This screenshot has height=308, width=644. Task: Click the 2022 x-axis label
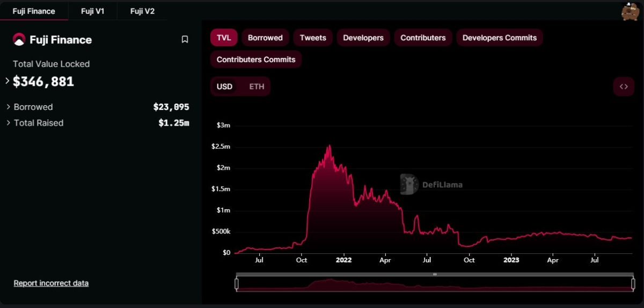tap(343, 260)
